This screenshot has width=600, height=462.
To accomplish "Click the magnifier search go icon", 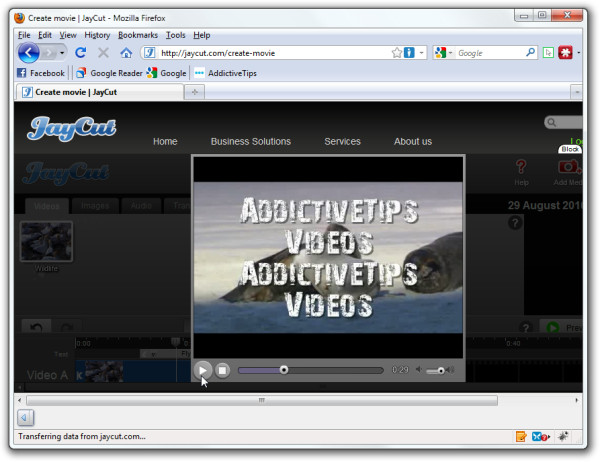I will (530, 52).
